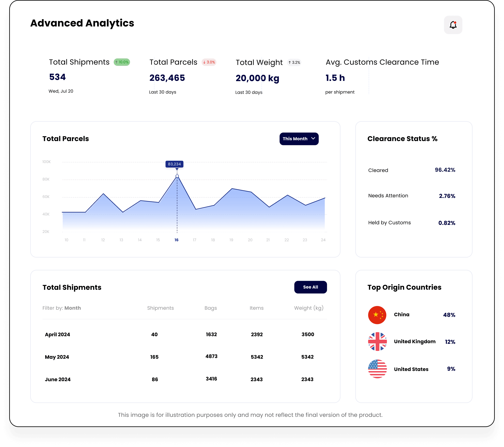504x447 pixels.
Task: Click the red 3.0% decrease badge
Action: click(209, 62)
